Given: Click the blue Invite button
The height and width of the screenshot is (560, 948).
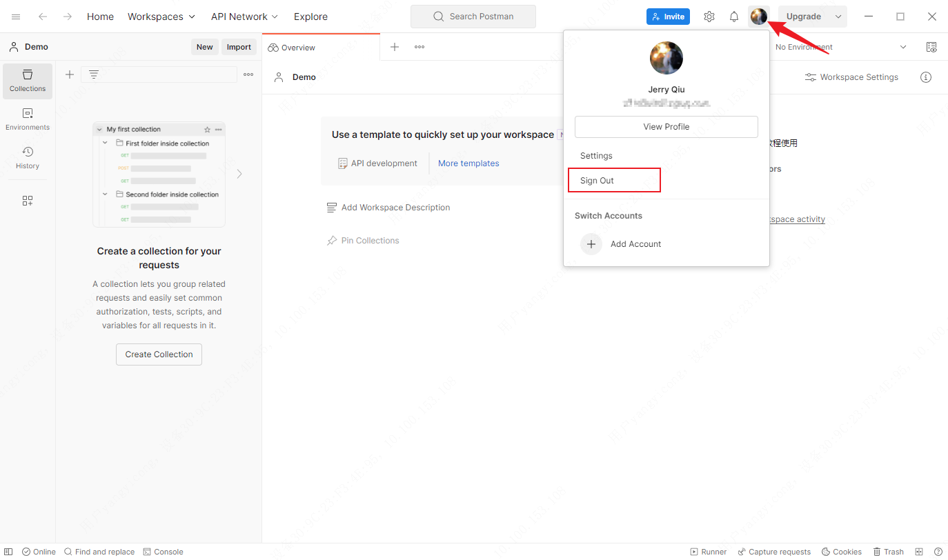Looking at the screenshot, I should point(668,17).
